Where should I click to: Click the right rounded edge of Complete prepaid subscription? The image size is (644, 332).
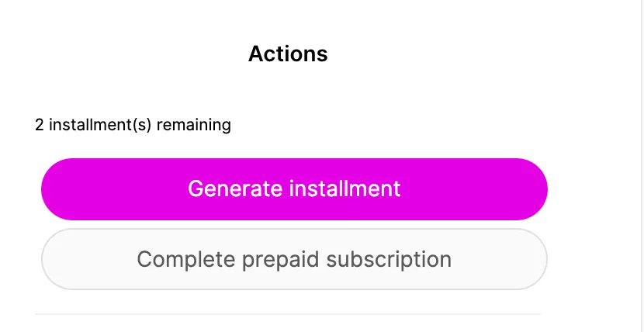point(537,259)
